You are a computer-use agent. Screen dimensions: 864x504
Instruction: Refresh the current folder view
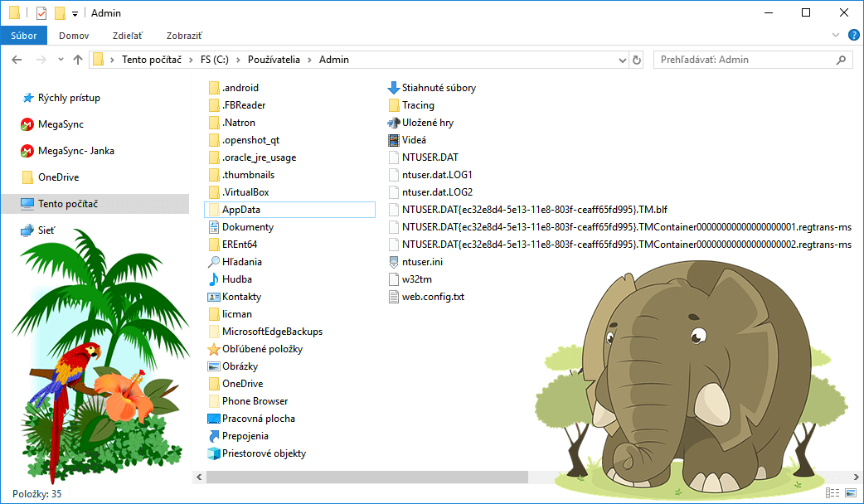(x=637, y=60)
